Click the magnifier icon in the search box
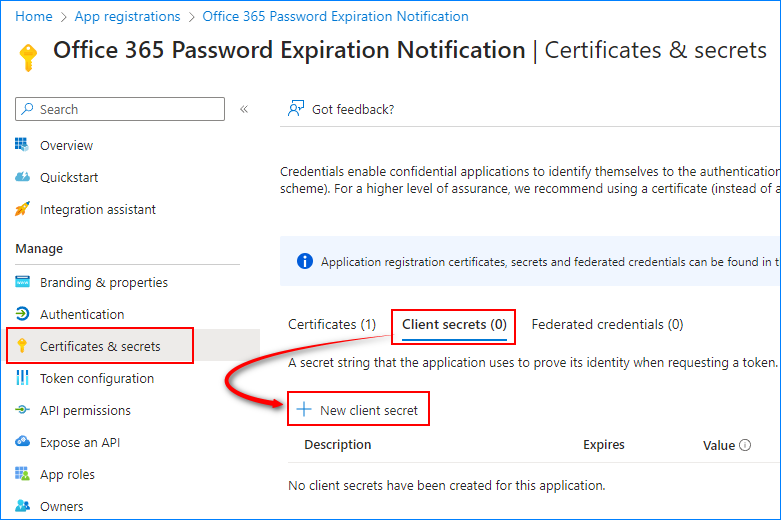This screenshot has width=781, height=520. (x=28, y=109)
